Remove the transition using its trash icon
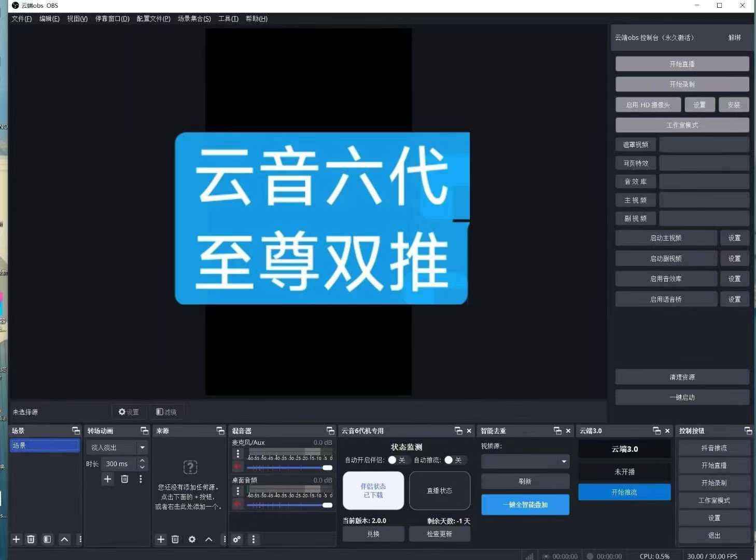The height and width of the screenshot is (560, 756). (x=124, y=479)
